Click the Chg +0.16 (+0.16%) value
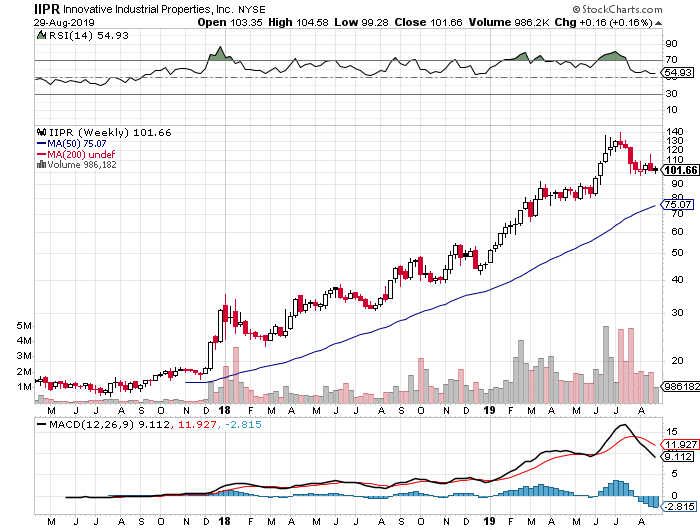Screen dimensions: 700x530 (x=604, y=22)
